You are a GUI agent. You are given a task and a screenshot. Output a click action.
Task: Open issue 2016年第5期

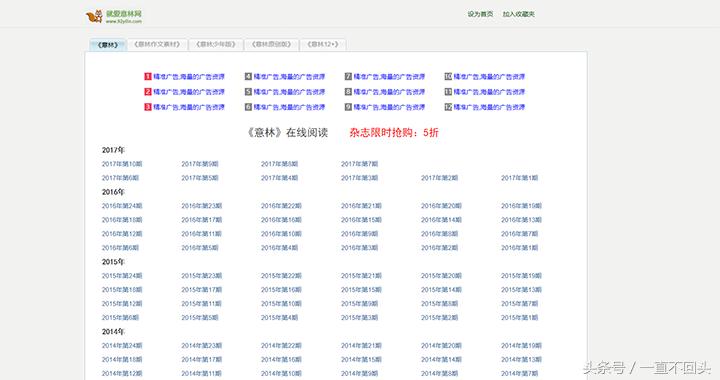click(200, 248)
